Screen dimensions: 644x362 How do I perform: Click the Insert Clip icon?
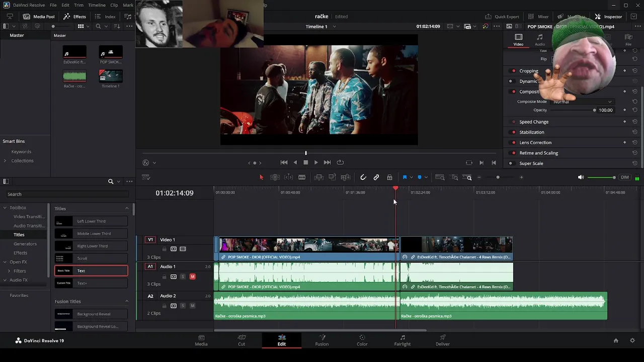point(318,177)
